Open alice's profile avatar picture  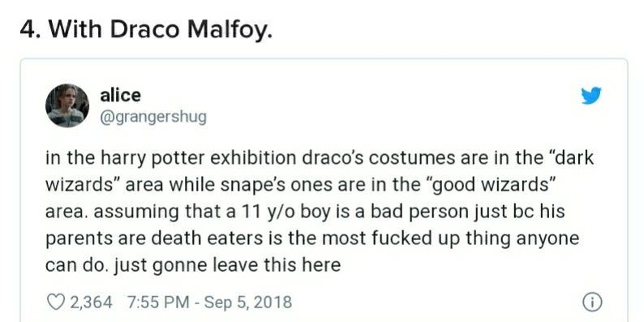point(67,105)
